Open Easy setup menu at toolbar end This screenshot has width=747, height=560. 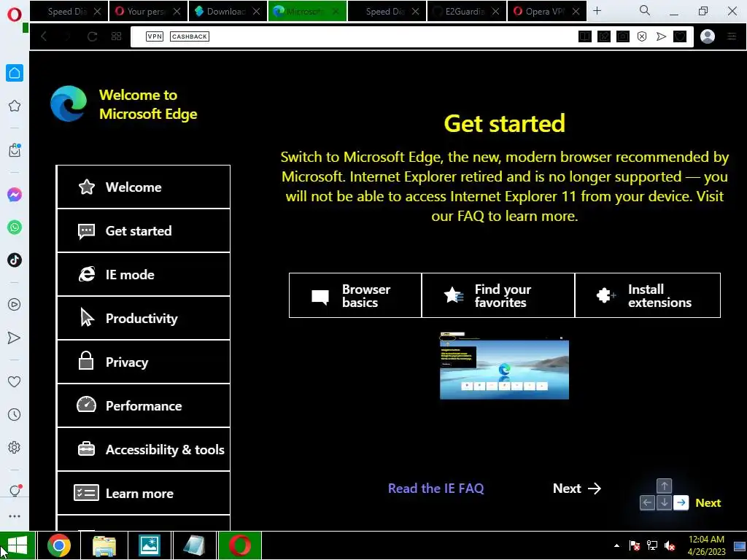click(732, 36)
